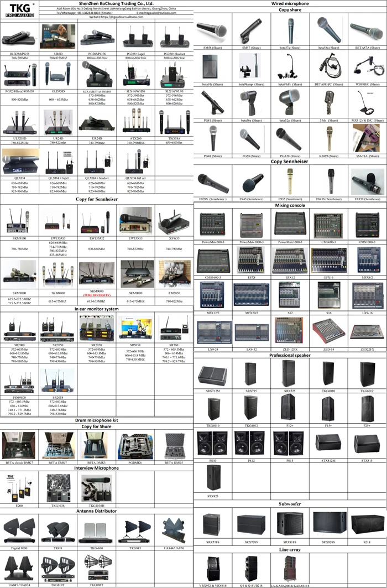Select the LA-KARA208 line array picture
Screen dimensions: 387x588
290,569
